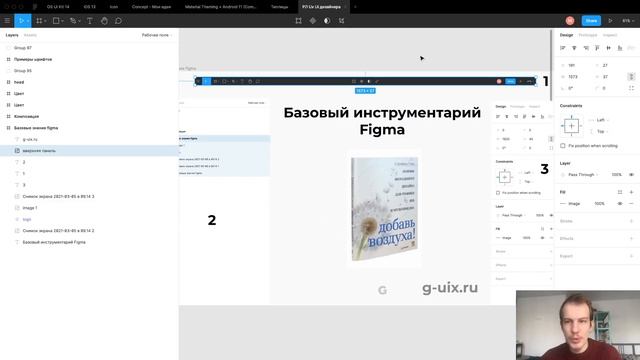Open the Move tool dropdown arrow
Screen dimensions: 640x360
pyautogui.click(x=28, y=21)
